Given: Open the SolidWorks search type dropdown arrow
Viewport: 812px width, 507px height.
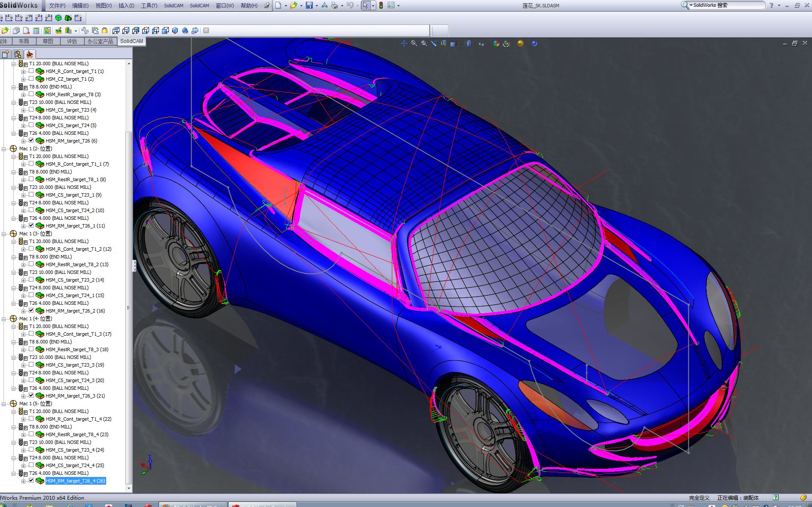Looking at the screenshot, I should tap(691, 6).
